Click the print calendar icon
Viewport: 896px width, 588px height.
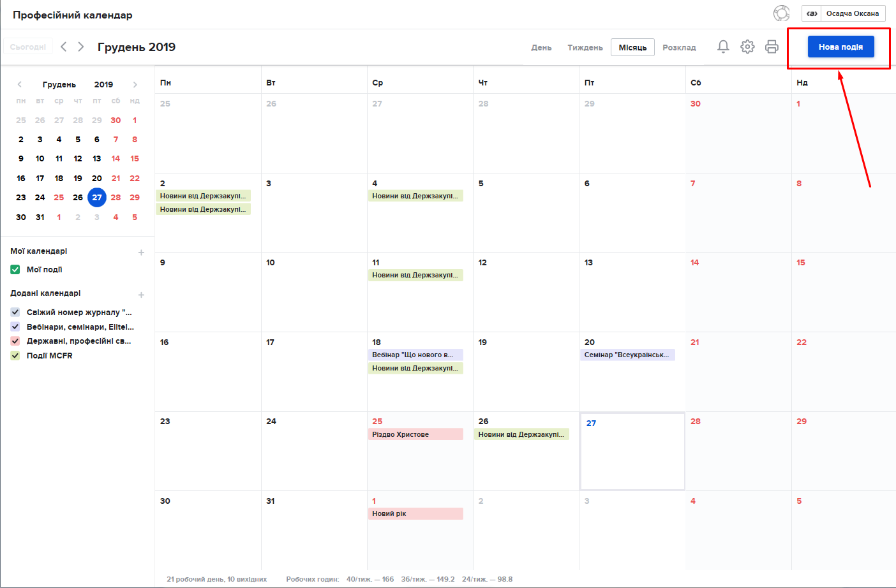772,47
